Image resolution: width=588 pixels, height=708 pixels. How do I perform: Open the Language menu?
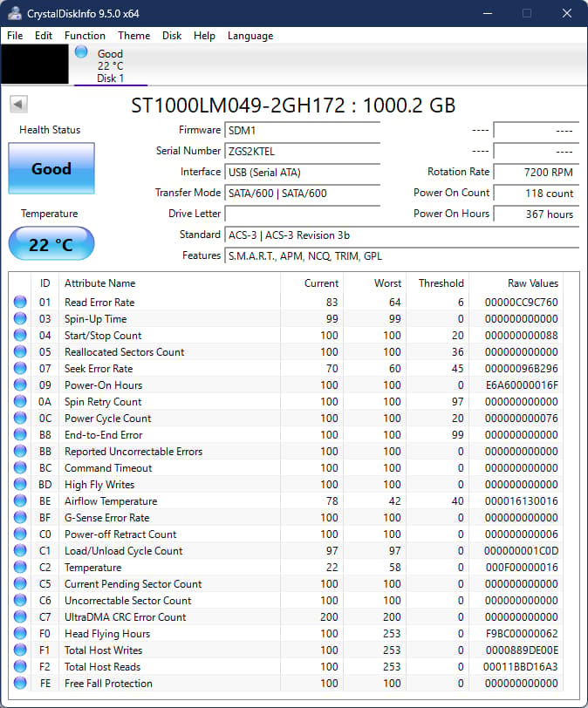point(250,36)
